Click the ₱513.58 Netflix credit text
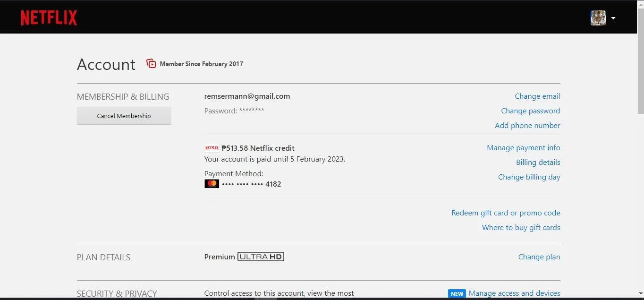 point(258,148)
